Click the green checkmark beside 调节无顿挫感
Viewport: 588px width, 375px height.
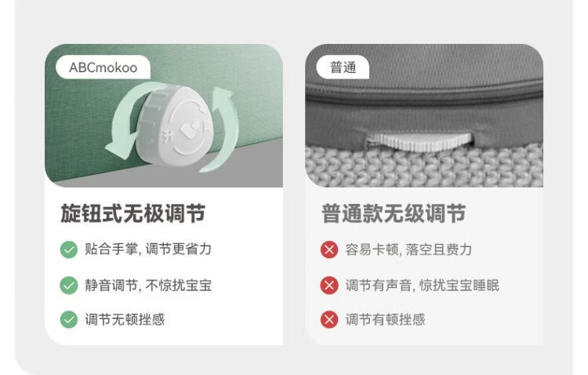pos(69,320)
